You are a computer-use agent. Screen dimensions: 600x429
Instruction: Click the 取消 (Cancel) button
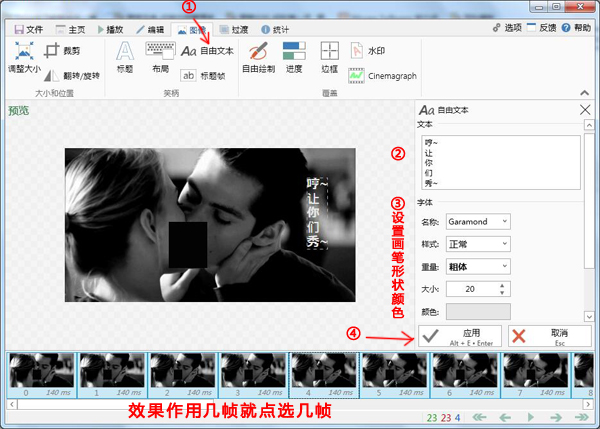(x=550, y=336)
